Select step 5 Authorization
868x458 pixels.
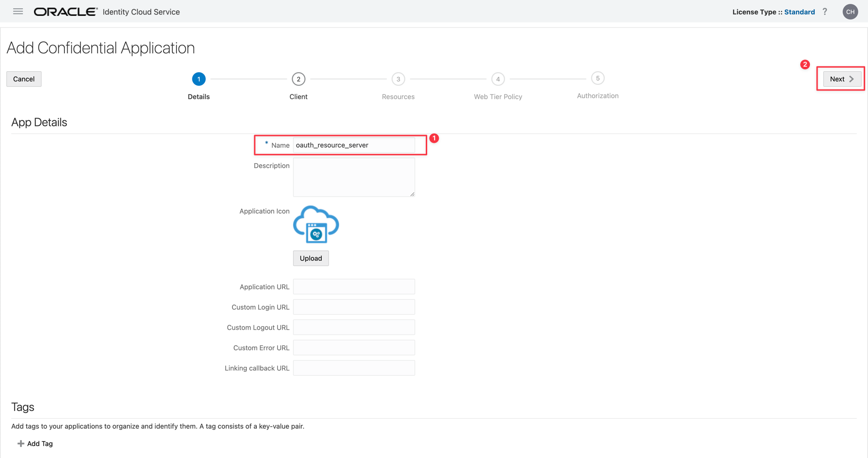click(598, 78)
